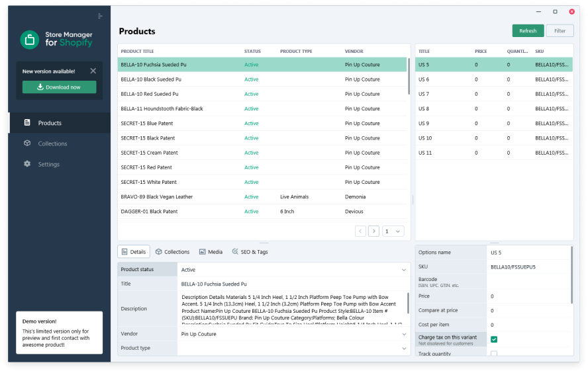The width and height of the screenshot is (588, 373).
Task: Click the variant details panel scrollbar
Action: click(x=572, y=274)
